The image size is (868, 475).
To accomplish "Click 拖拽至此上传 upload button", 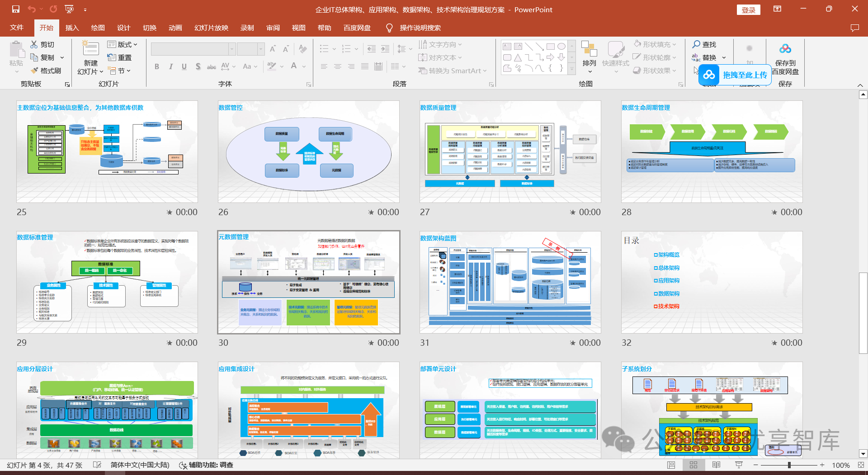I will (x=735, y=75).
